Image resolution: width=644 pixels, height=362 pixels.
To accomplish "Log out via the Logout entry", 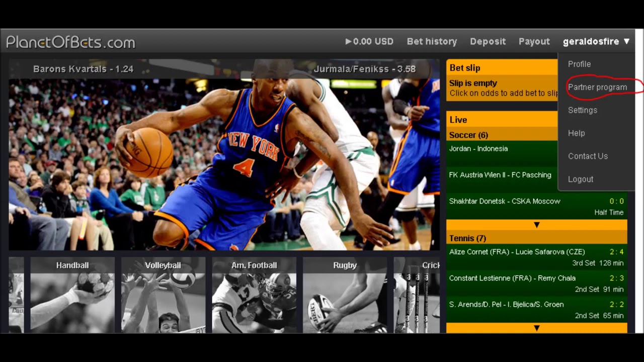I will [x=580, y=179].
